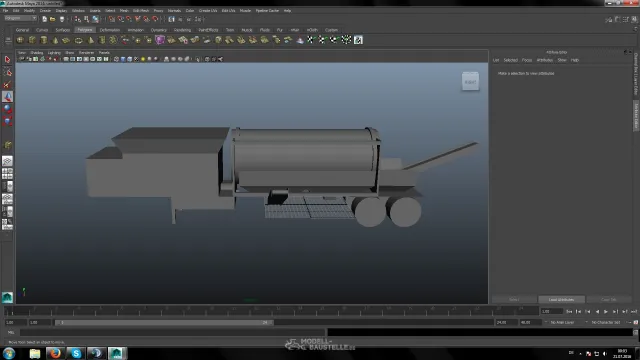Activate the Rotate tool sphere icon
Screen dimensions: 640x360
pyautogui.click(x=7, y=109)
